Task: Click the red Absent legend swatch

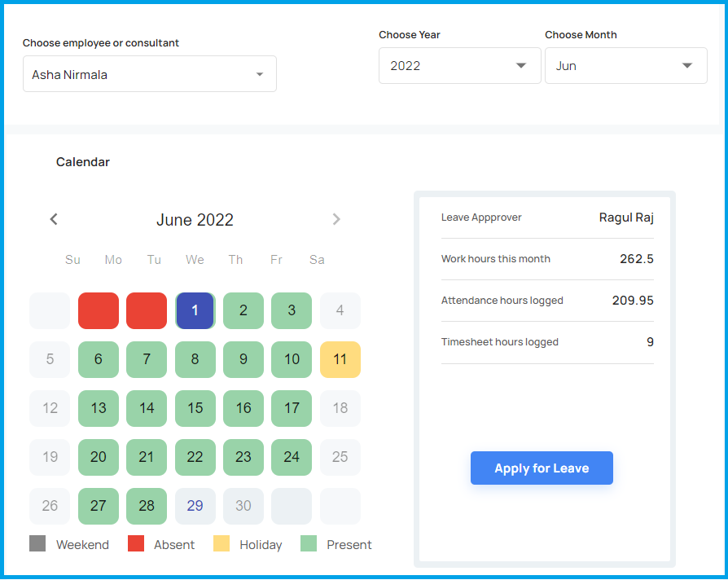Action: click(x=136, y=544)
